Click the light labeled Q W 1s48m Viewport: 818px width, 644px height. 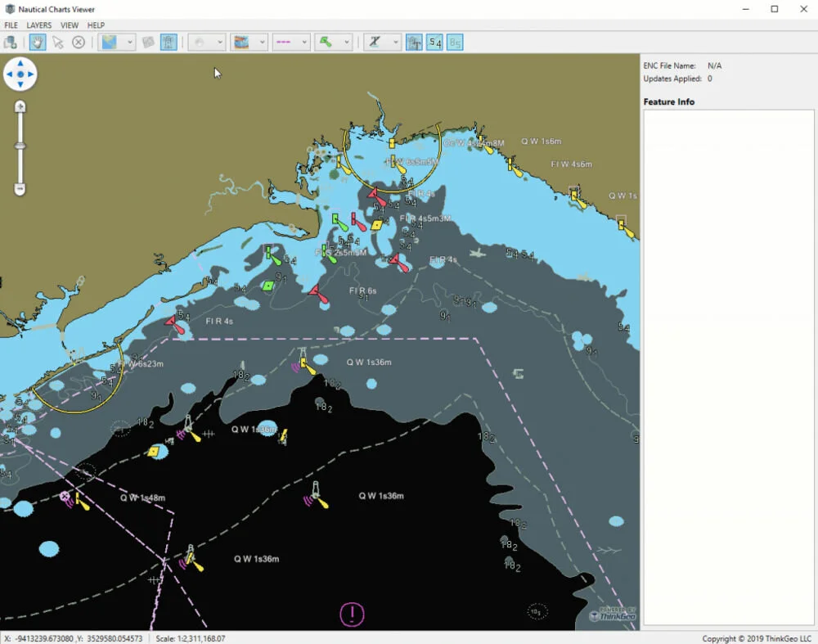tap(81, 501)
